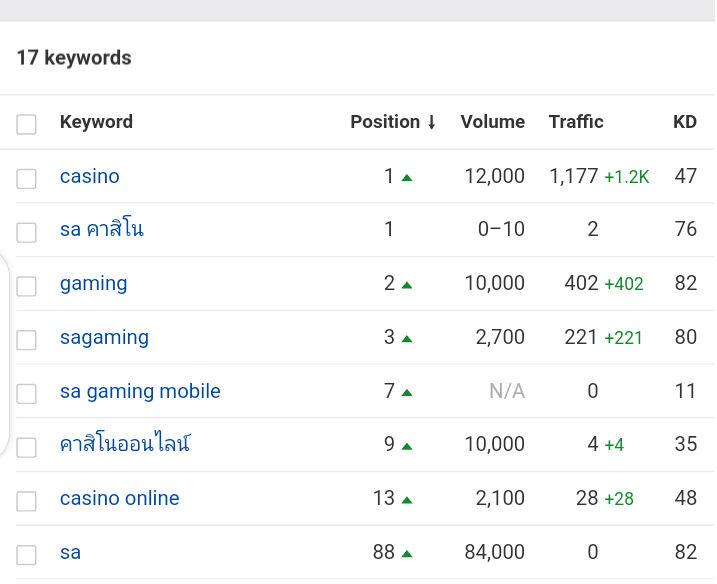This screenshot has width=717, height=584.
Task: Tick the checkbox for sa keyword row
Action: tap(26, 555)
